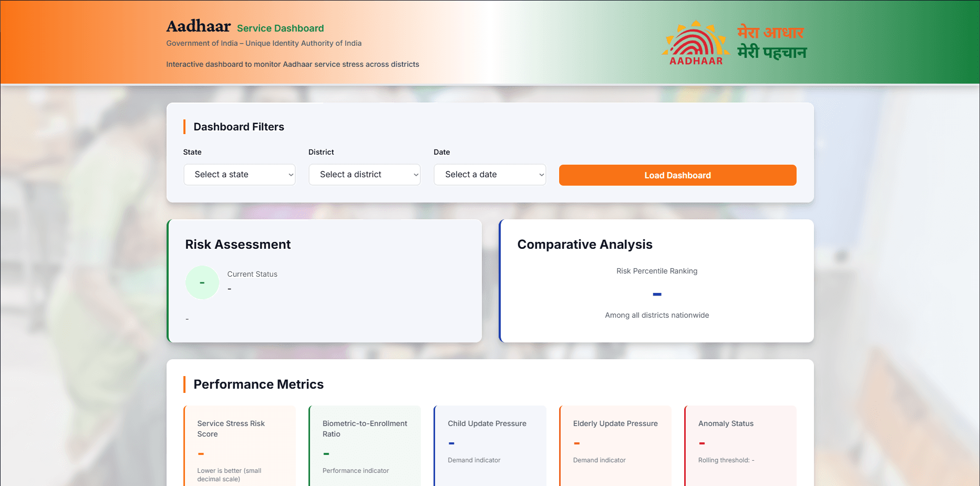Viewport: 980px width, 486px height.
Task: Click the 'Anomaly Status' label
Action: [x=726, y=423]
